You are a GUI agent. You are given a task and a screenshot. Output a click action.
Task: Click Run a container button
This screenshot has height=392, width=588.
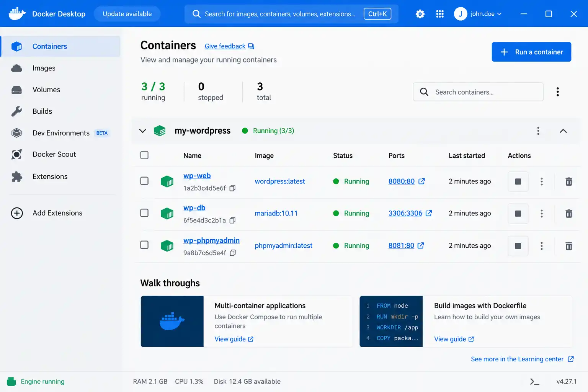531,52
